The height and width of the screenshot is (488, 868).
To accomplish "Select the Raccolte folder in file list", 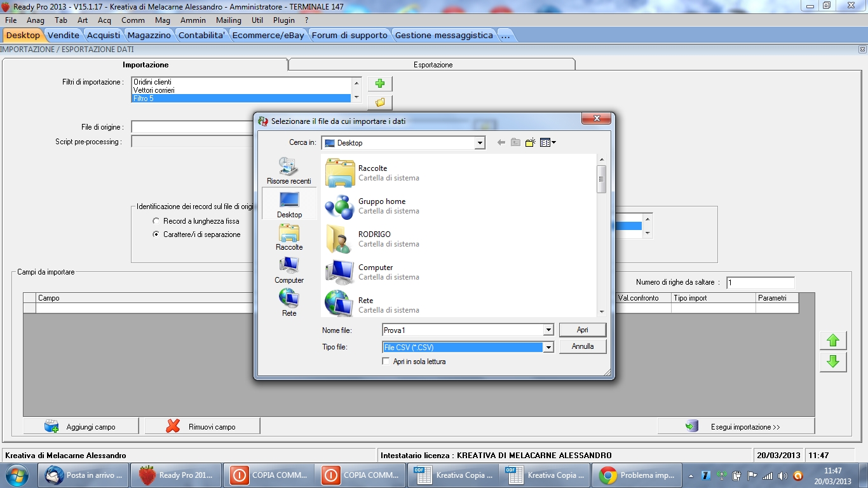I will 372,173.
